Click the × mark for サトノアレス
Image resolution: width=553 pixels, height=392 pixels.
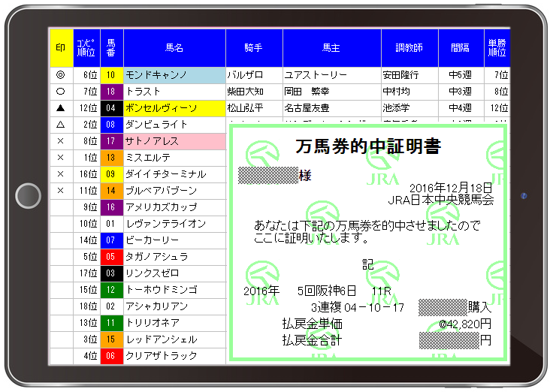point(61,141)
